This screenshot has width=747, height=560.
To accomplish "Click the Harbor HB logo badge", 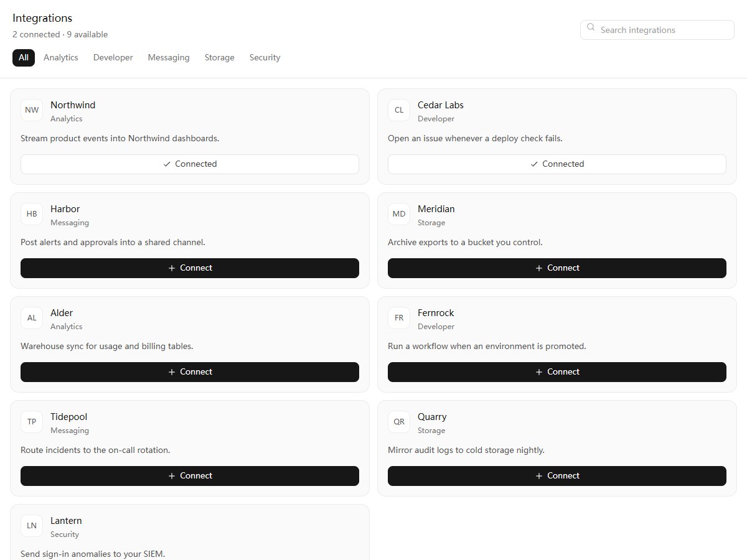I will pos(32,214).
